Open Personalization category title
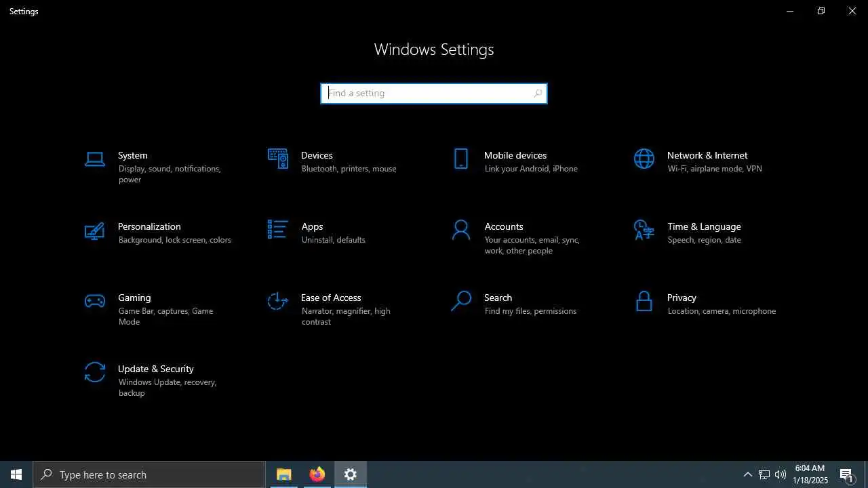Screen dimensions: 868x488 tap(149, 226)
